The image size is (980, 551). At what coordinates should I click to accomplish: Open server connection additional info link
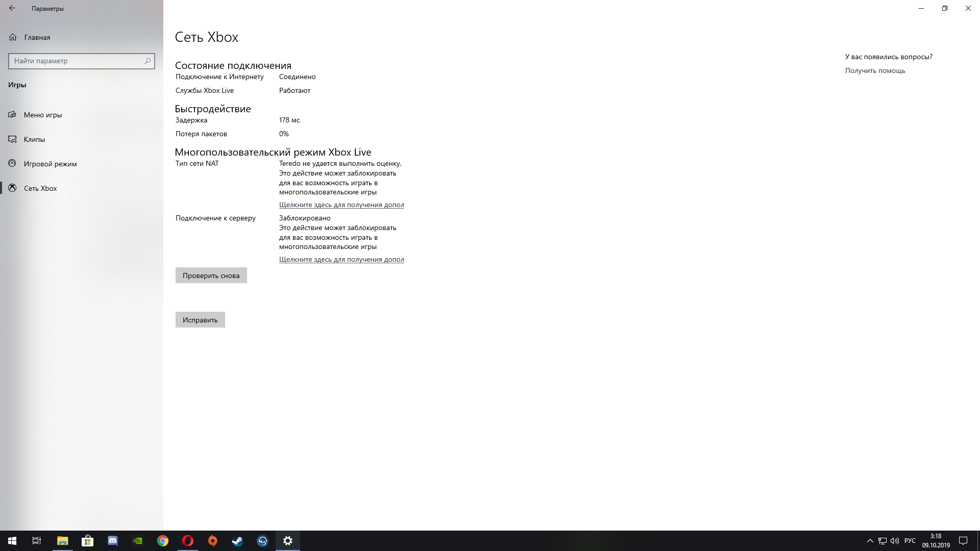tap(341, 259)
